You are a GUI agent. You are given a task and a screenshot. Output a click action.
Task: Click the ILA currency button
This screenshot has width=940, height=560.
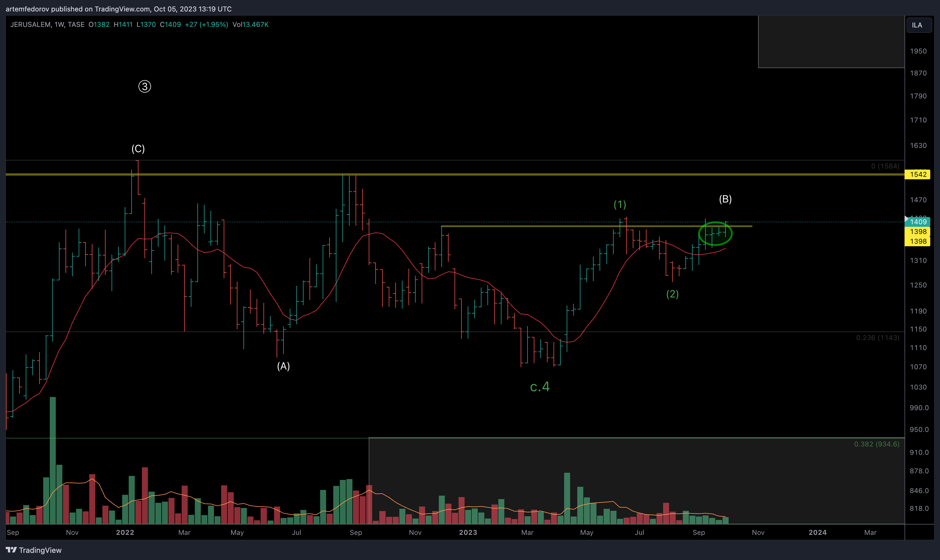pyautogui.click(x=919, y=25)
